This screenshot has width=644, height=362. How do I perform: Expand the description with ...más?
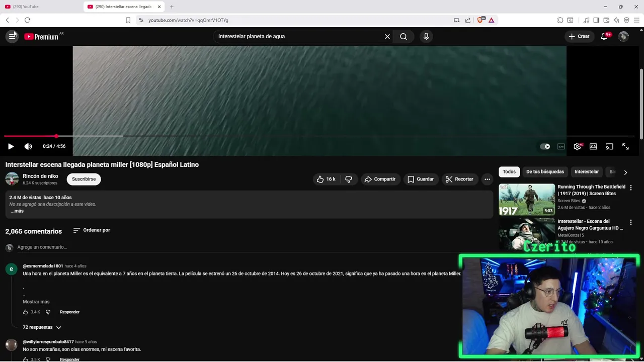pyautogui.click(x=17, y=211)
